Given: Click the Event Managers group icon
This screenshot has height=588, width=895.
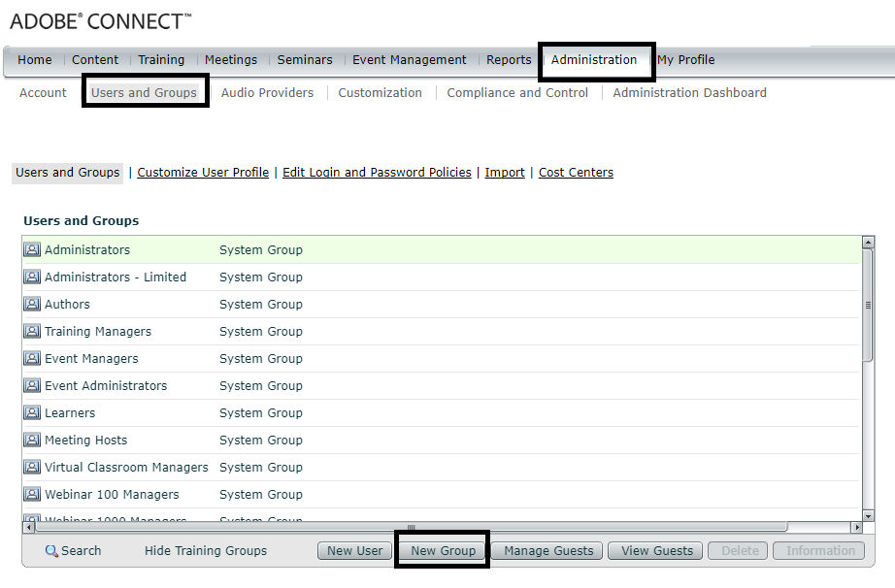Looking at the screenshot, I should tap(32, 359).
